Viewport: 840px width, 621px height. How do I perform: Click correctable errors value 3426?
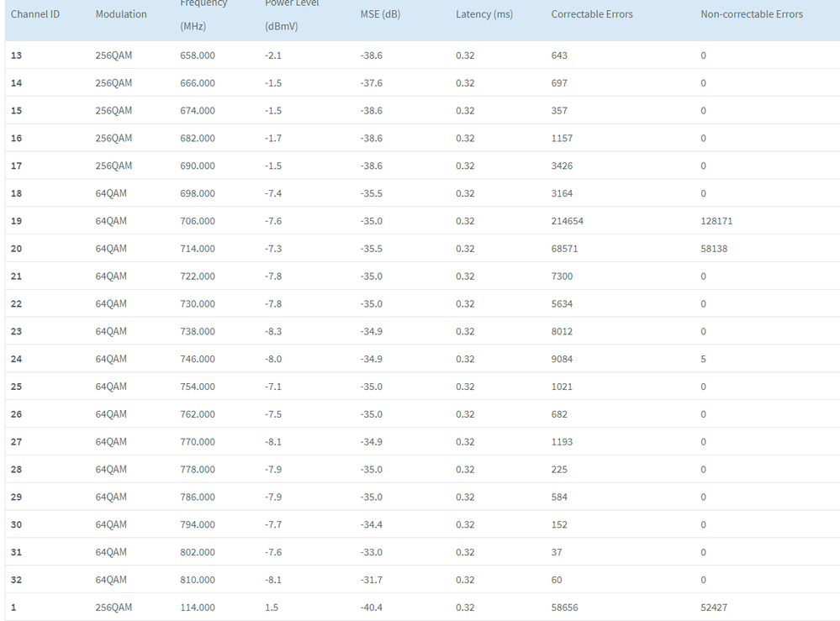tap(562, 166)
